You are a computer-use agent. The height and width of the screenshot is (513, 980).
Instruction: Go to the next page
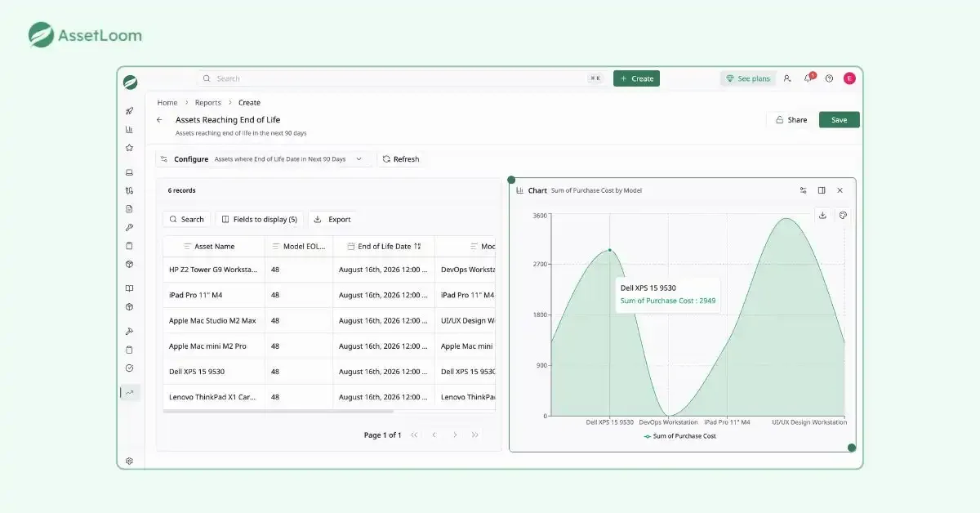(455, 435)
